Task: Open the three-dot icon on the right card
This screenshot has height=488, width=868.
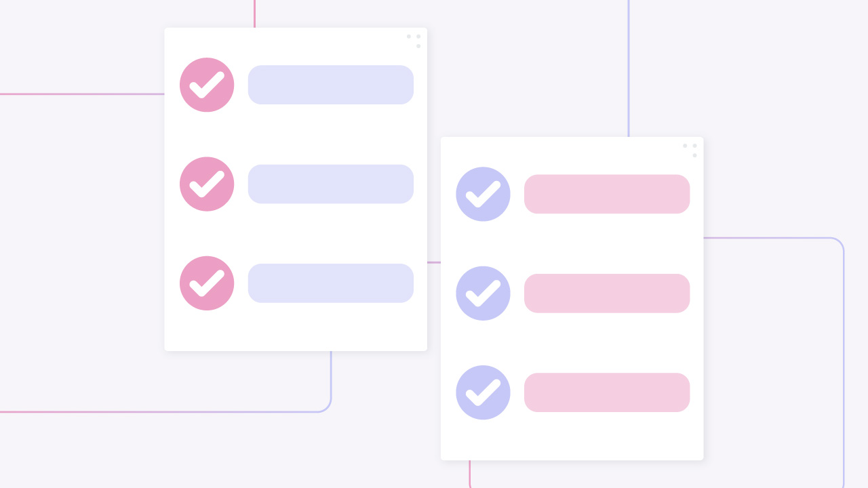Action: (690, 150)
